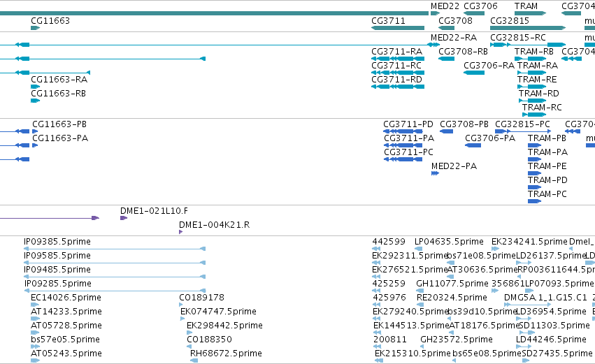The width and height of the screenshot is (595, 364).
Task: Select protein TRAM-PA
Action: [547, 152]
